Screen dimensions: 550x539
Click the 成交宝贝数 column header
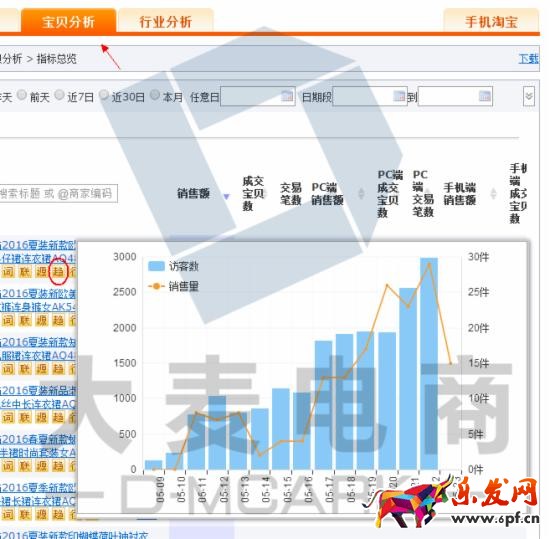coord(253,194)
